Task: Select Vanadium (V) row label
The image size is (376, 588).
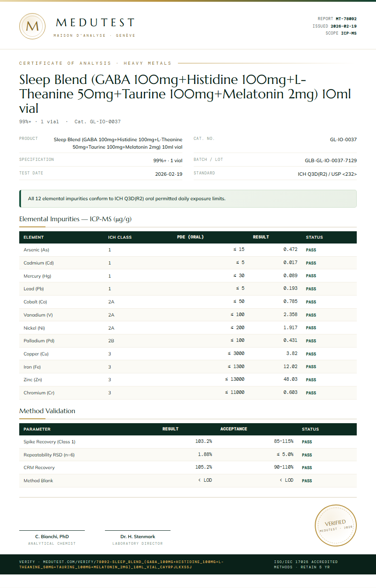Action: point(38,315)
